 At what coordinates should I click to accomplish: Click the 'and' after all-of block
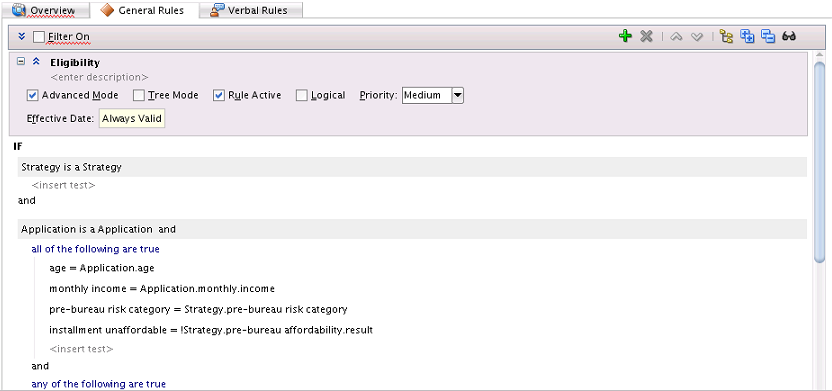(x=40, y=366)
